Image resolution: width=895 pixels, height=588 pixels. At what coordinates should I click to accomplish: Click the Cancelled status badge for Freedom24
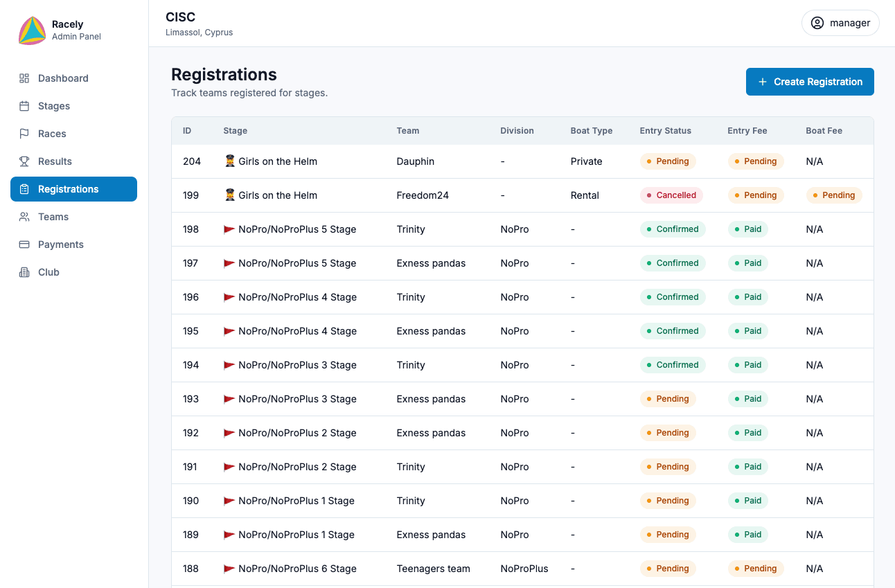click(671, 195)
